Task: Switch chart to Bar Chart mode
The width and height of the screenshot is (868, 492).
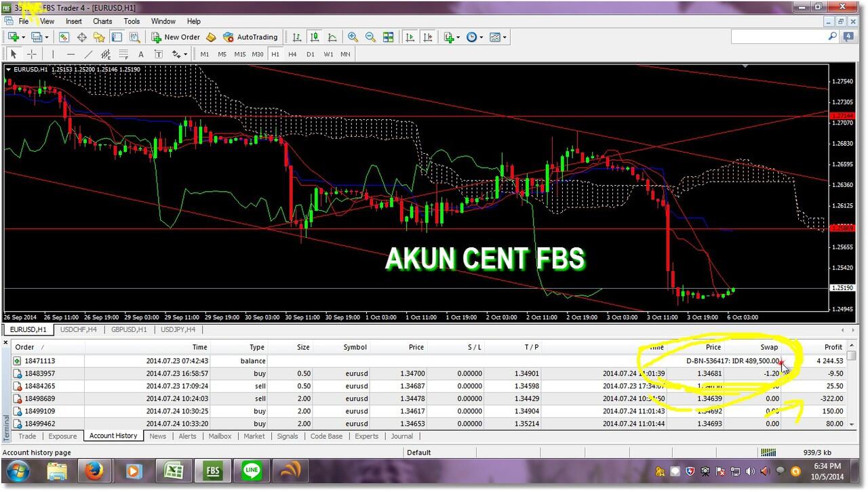Action: click(x=297, y=37)
